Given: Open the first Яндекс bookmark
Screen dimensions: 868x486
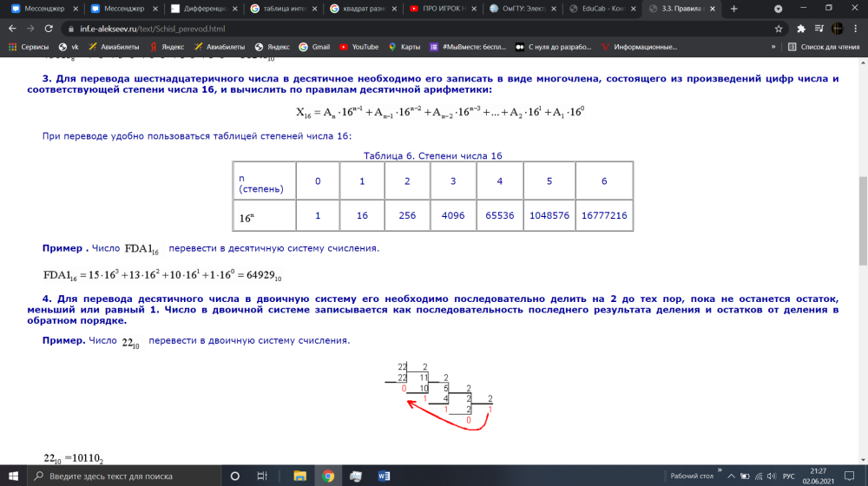Looking at the screenshot, I should coord(168,47).
